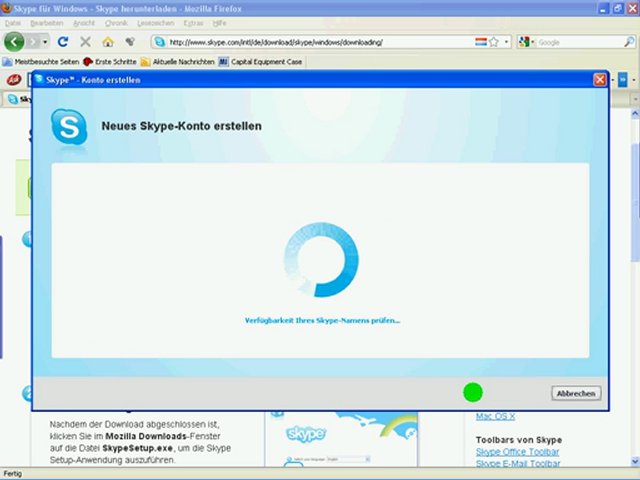Open the Skype Office Toolbar link

tap(517, 452)
